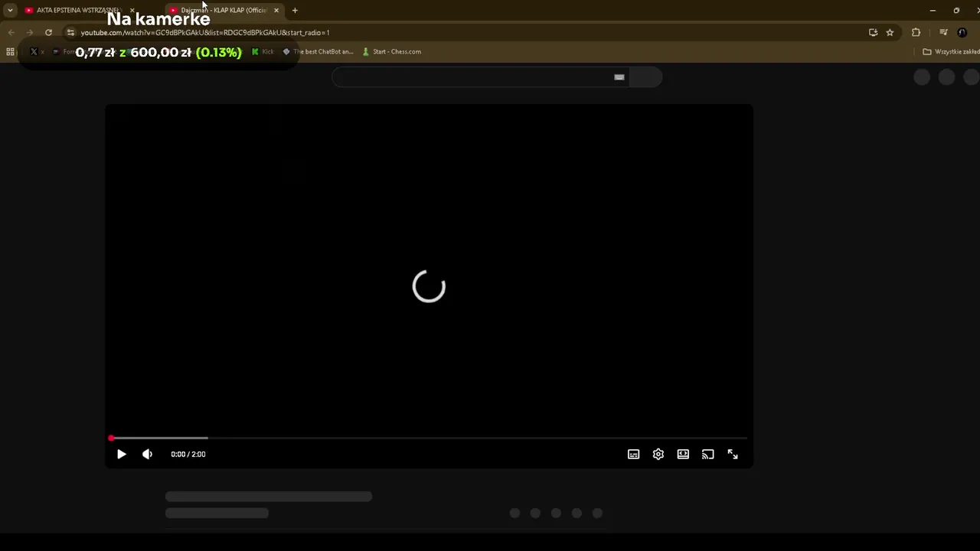Viewport: 980px width, 551px height.
Task: Cast the video to a TV
Action: [707, 454]
